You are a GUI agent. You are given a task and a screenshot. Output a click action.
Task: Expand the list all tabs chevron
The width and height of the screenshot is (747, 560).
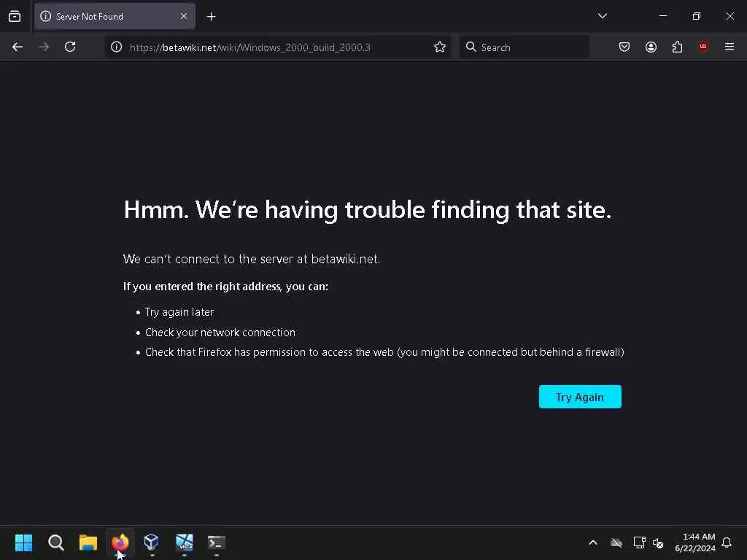(x=602, y=16)
